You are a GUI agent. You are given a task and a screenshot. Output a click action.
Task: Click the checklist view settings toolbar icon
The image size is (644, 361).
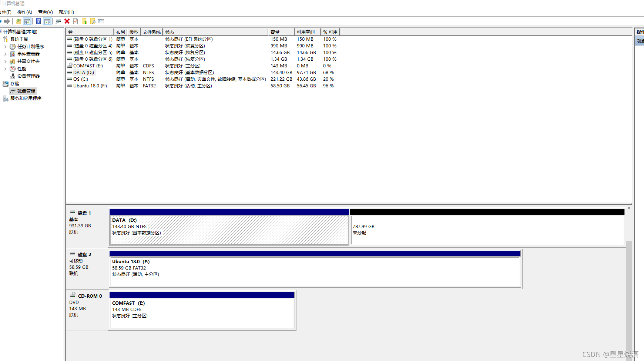[101, 21]
